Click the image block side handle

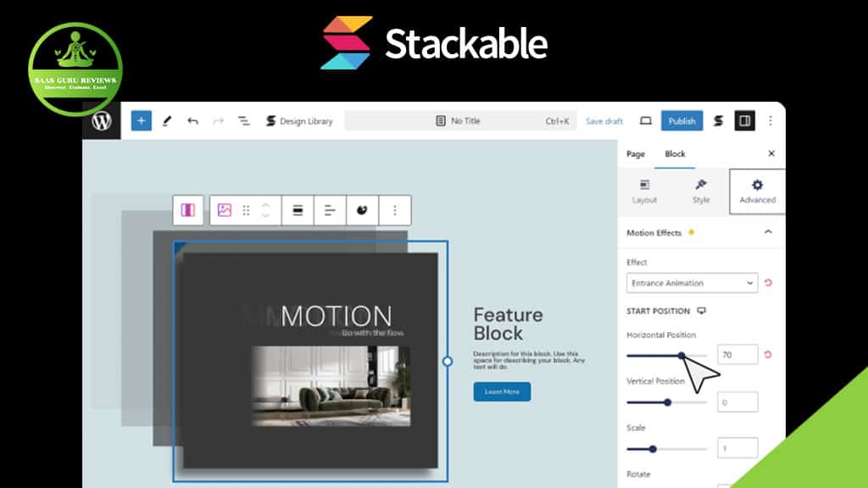click(x=448, y=361)
